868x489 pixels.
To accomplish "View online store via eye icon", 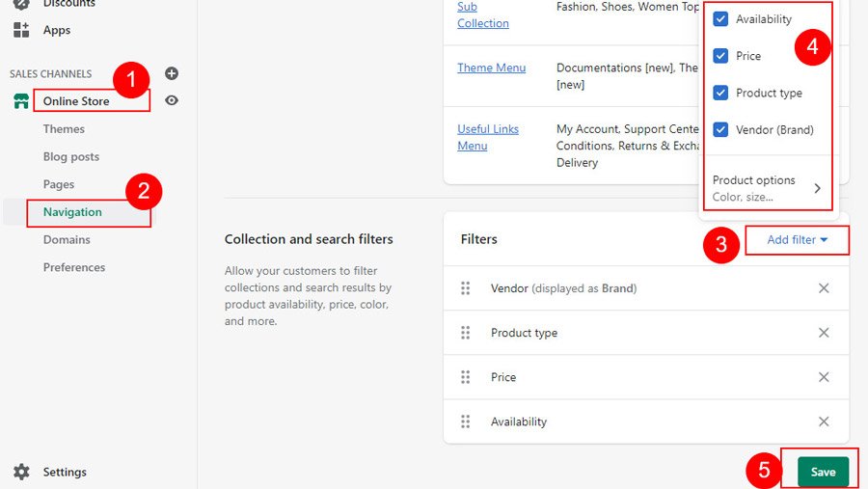I will (x=172, y=100).
